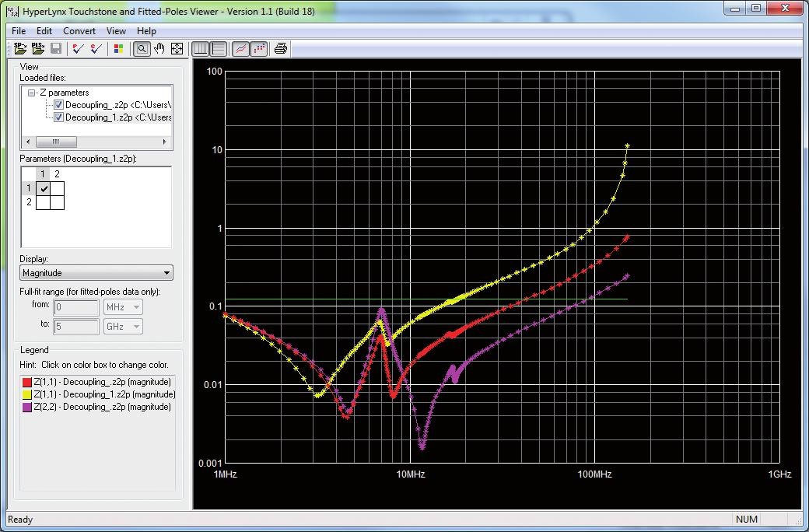Click the loaded files horizontal scrollbar right arrow
Screen dimensions: 809x532
165,142
